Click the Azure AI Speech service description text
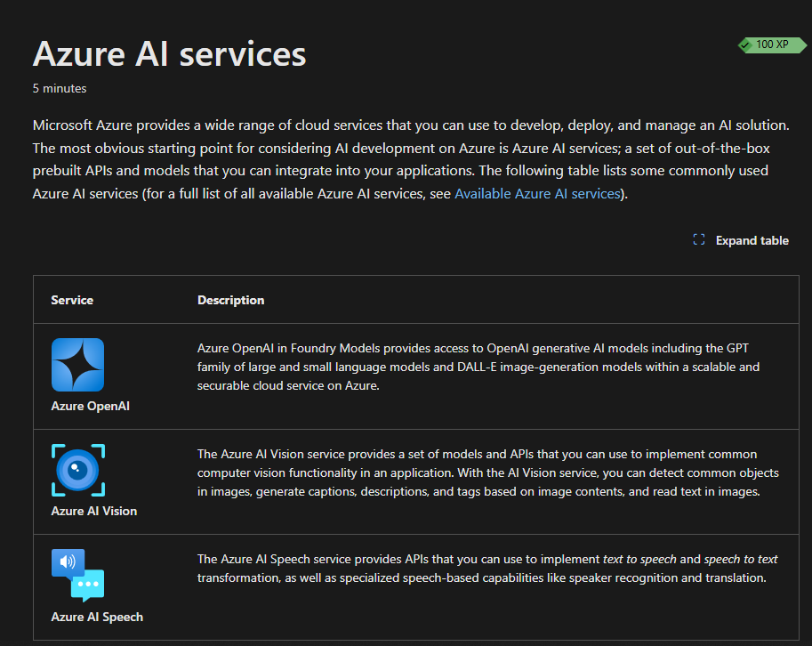Viewport: 812px width, 646px height. (x=487, y=569)
